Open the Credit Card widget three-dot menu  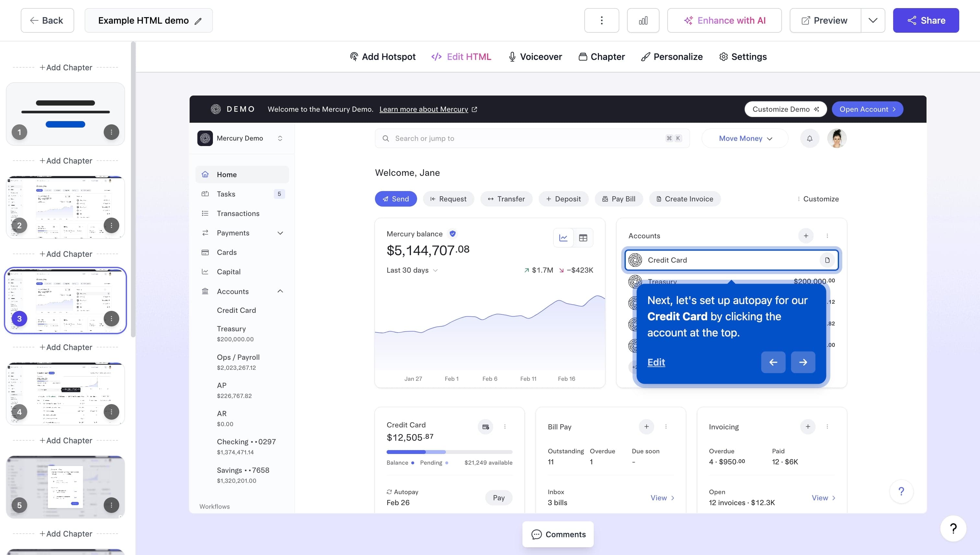coord(505,426)
